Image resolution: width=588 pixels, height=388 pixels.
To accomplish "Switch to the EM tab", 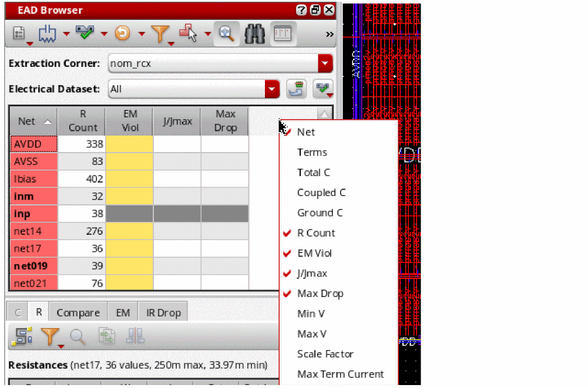I will click(x=123, y=312).
